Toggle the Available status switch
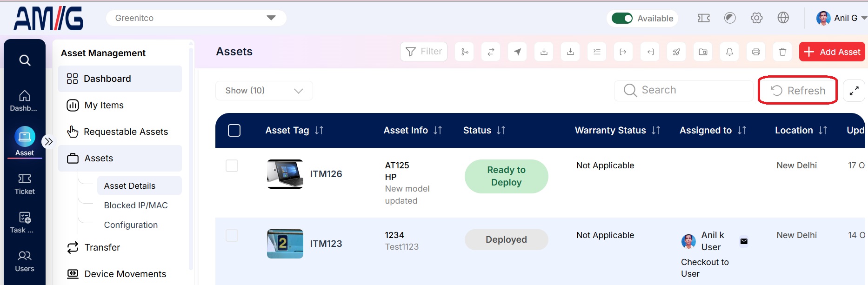 pos(622,18)
